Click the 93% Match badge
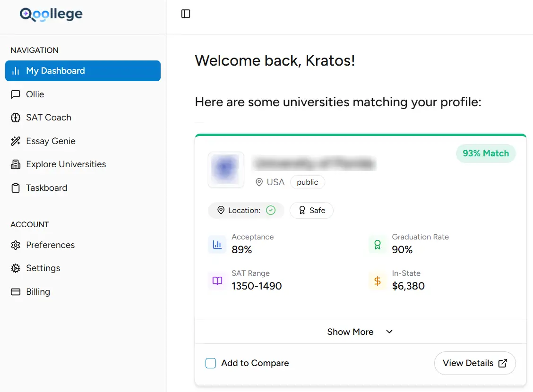Image resolution: width=533 pixels, height=392 pixels. tap(486, 153)
